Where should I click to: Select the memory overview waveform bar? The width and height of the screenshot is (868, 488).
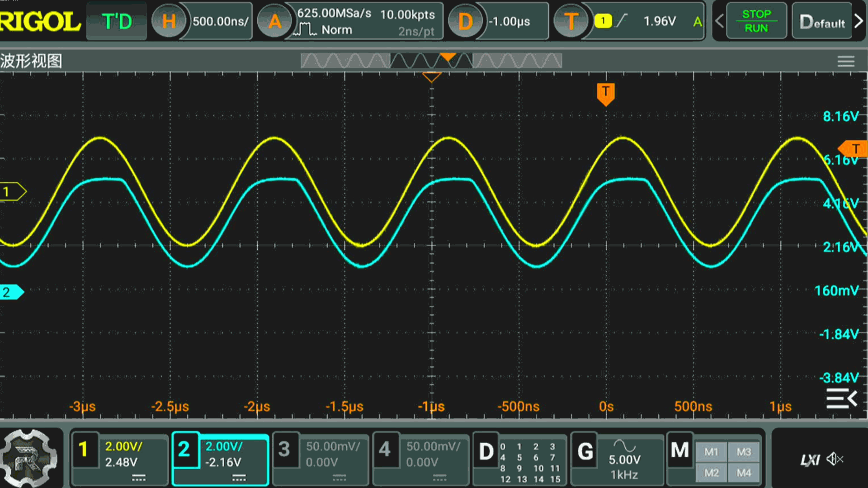[x=431, y=61]
